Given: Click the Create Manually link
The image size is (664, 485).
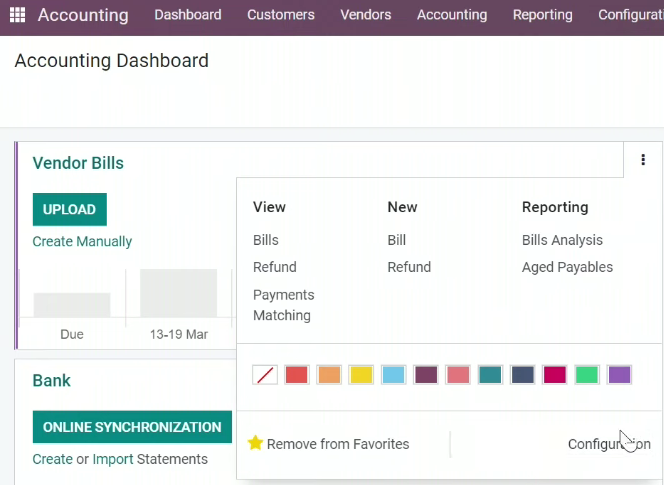Looking at the screenshot, I should point(82,241).
